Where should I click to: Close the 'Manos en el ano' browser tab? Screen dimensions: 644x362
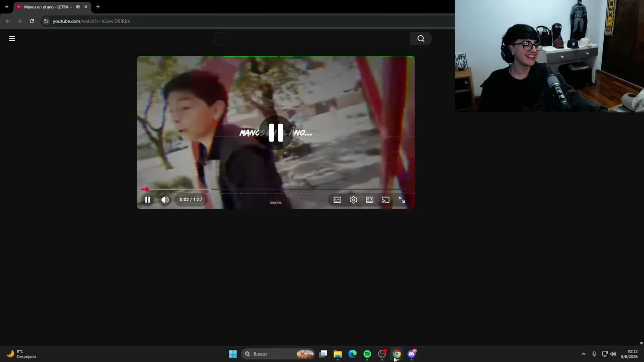click(86, 7)
